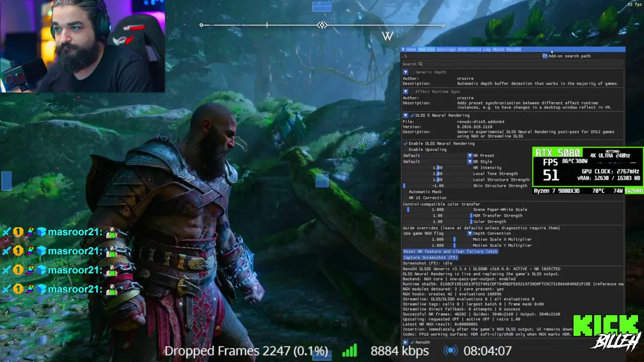Open the Log tab

pos(487,49)
